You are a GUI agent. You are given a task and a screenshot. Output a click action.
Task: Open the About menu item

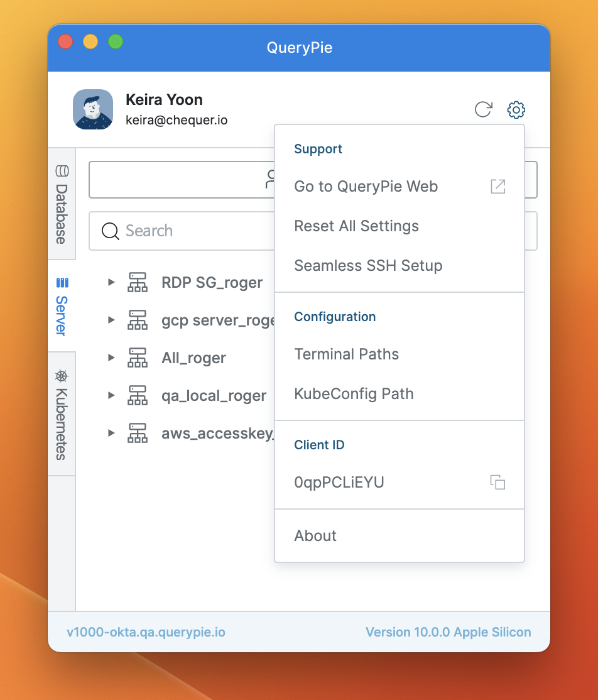pyautogui.click(x=315, y=536)
